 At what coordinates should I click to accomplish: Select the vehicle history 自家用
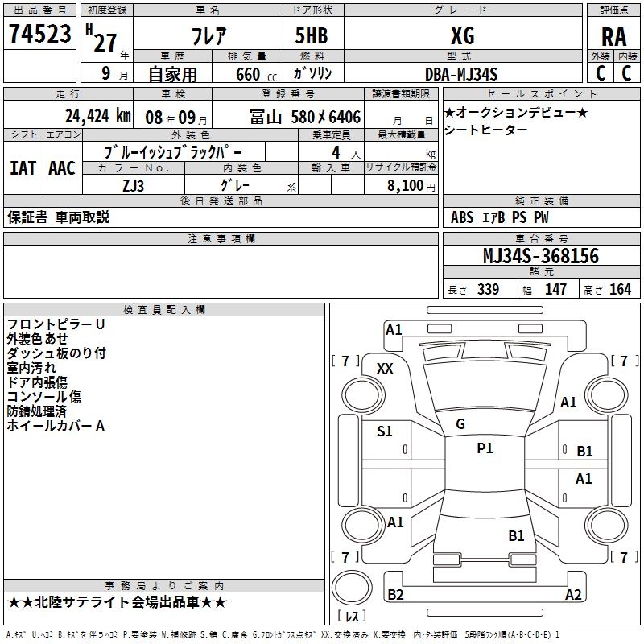point(172,74)
